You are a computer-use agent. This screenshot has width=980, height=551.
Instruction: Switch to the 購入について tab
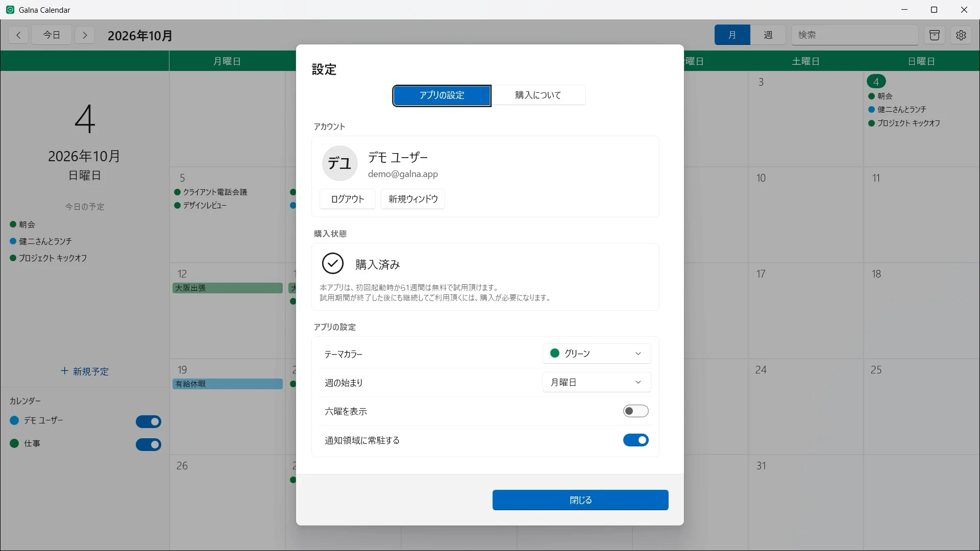click(x=538, y=95)
